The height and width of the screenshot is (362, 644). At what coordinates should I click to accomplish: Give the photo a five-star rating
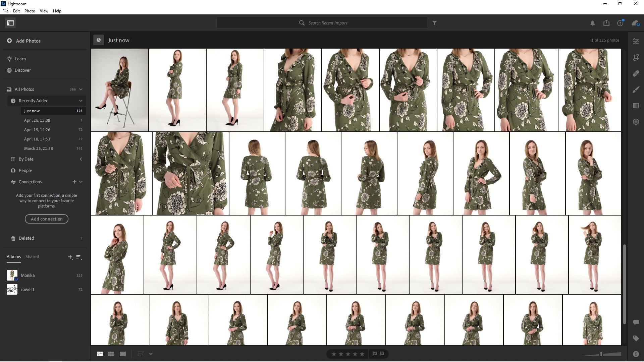pos(362,354)
